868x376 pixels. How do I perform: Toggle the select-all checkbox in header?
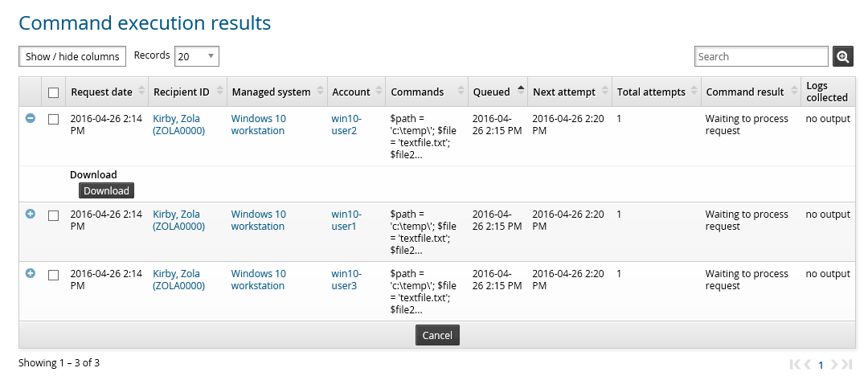54,92
